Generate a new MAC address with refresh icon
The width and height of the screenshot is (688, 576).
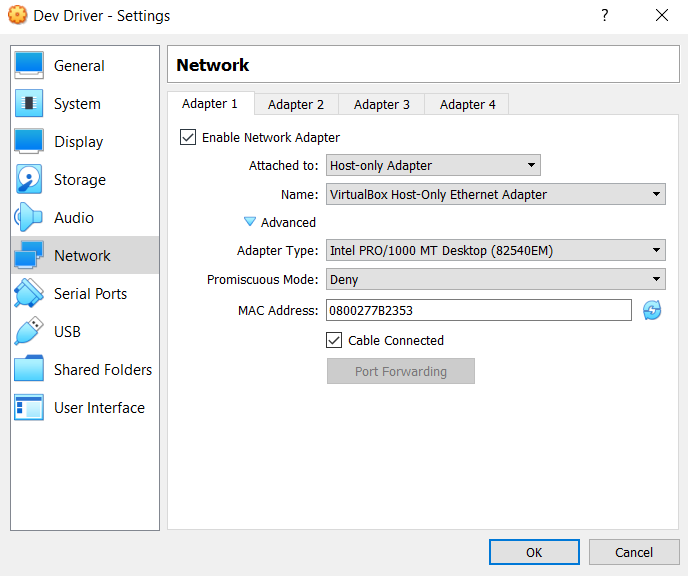tap(652, 311)
